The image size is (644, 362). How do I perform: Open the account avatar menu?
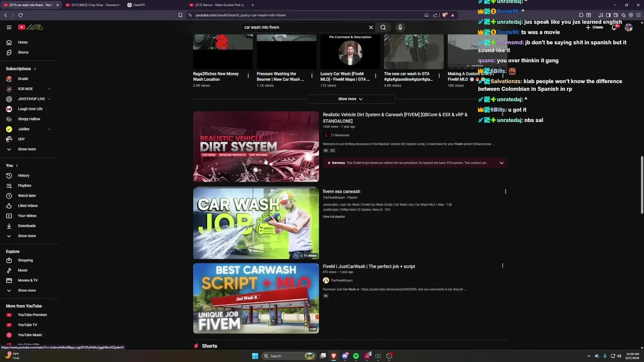628,27
